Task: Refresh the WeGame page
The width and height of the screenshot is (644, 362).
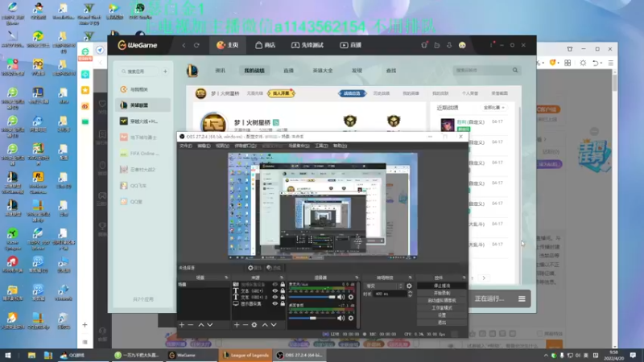Action: point(196,45)
